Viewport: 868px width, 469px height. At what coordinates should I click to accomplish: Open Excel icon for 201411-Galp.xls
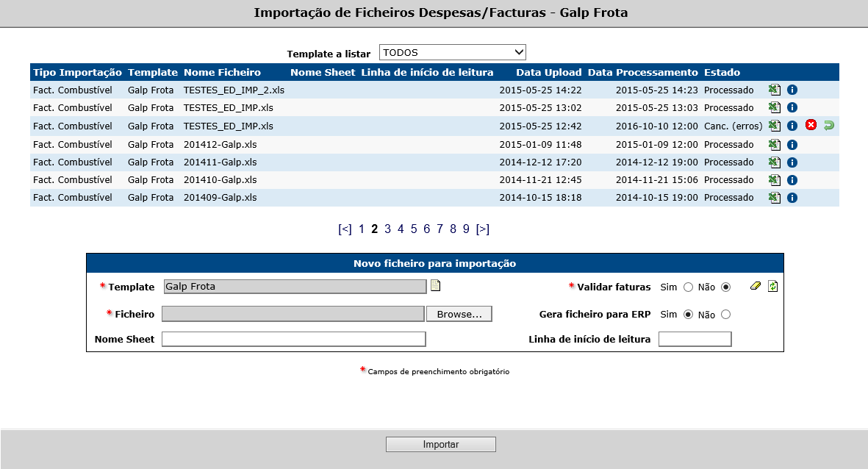[775, 162]
